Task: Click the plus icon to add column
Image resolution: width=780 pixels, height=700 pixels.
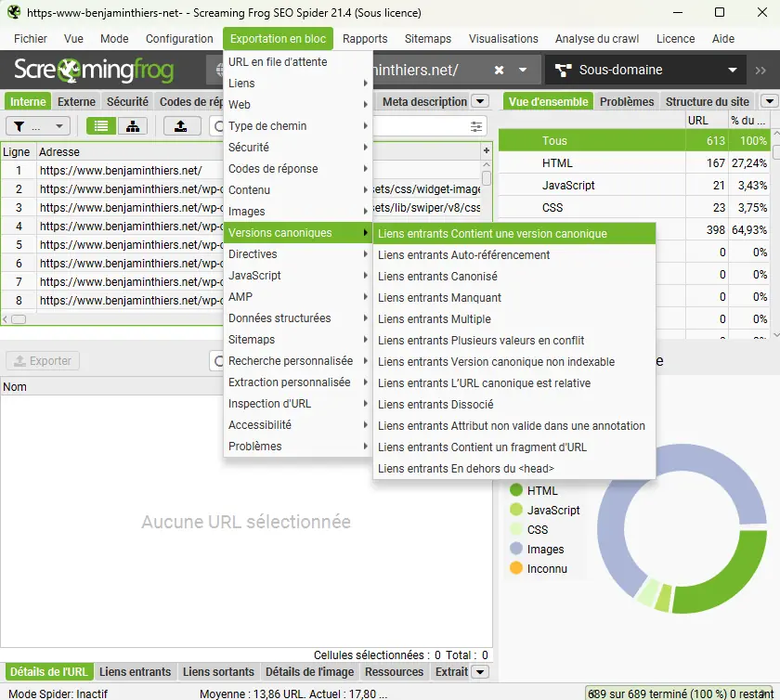Action: coord(486,150)
